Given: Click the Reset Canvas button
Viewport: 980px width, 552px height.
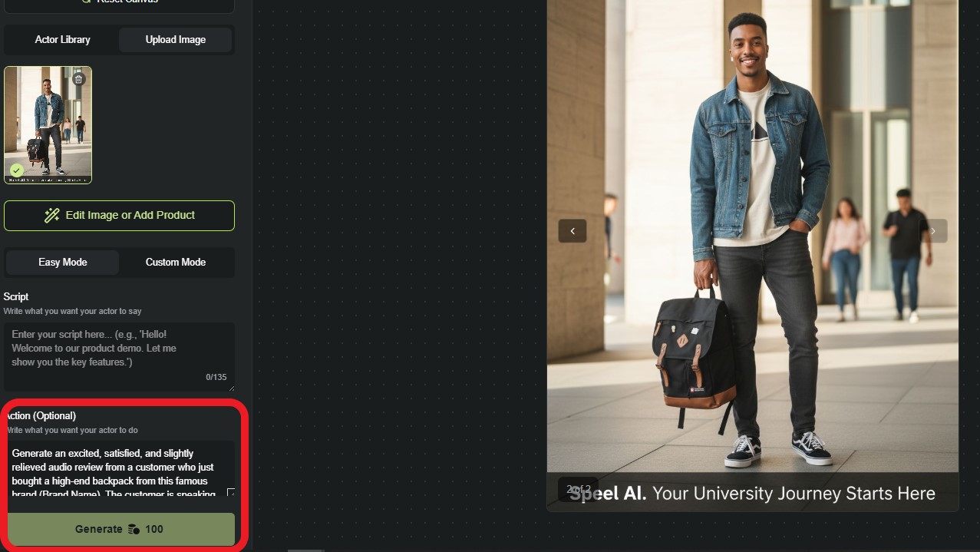Looking at the screenshot, I should click(119, 3).
